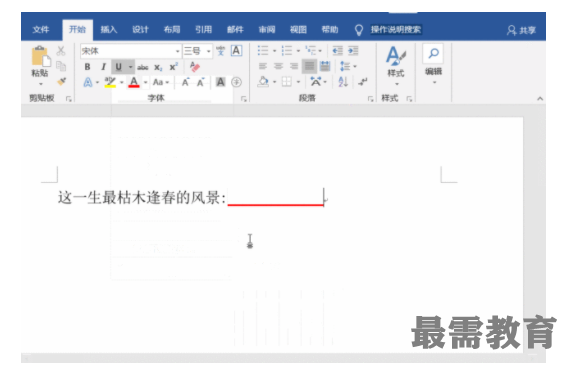
Task: Decrease font size with shrink icon
Action: click(200, 82)
